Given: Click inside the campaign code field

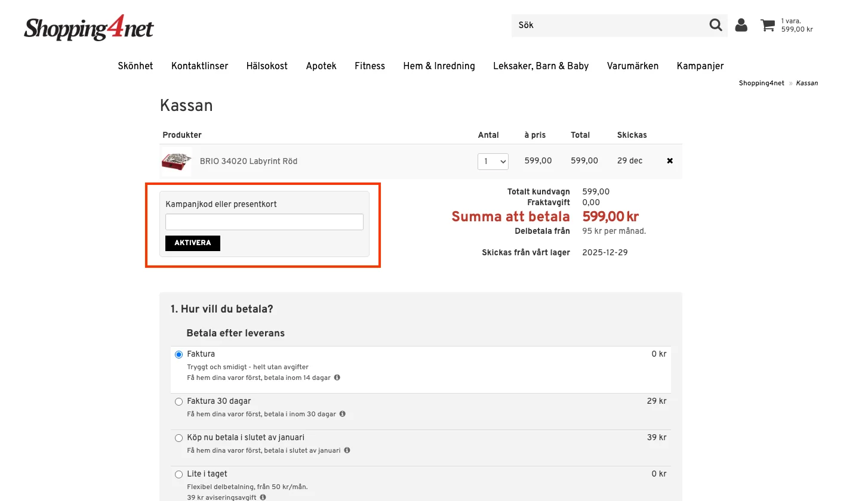Looking at the screenshot, I should 264,221.
